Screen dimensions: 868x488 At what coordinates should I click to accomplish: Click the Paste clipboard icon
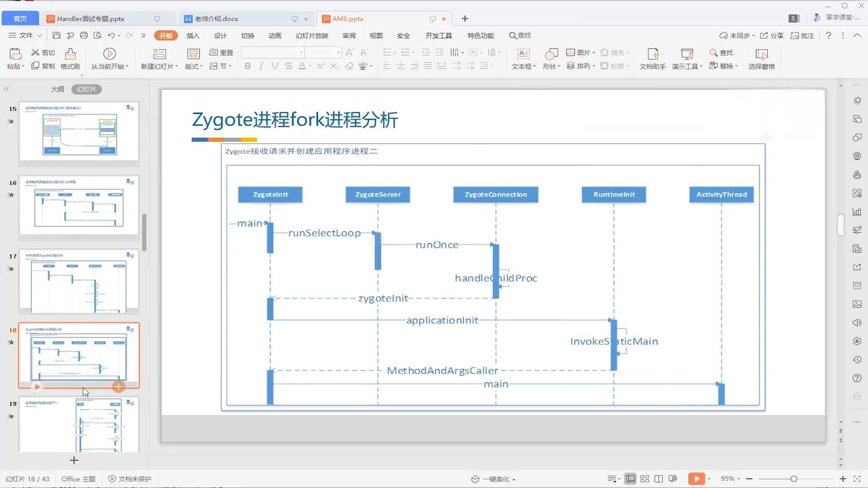[15, 54]
